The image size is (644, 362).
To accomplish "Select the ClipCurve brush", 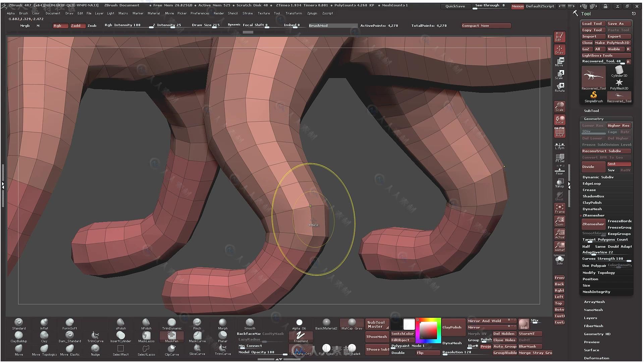I will coord(172,350).
